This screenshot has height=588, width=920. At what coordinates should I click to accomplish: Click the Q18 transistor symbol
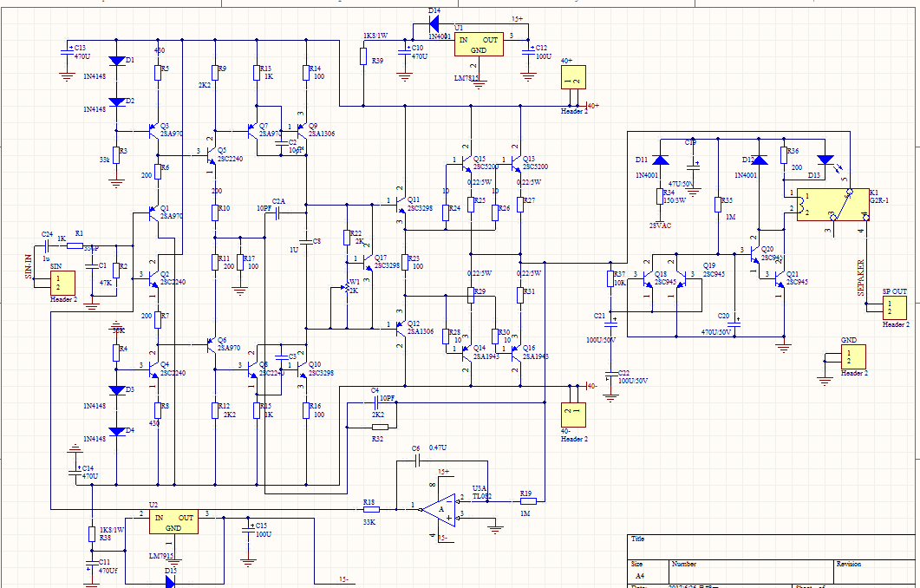tap(647, 278)
